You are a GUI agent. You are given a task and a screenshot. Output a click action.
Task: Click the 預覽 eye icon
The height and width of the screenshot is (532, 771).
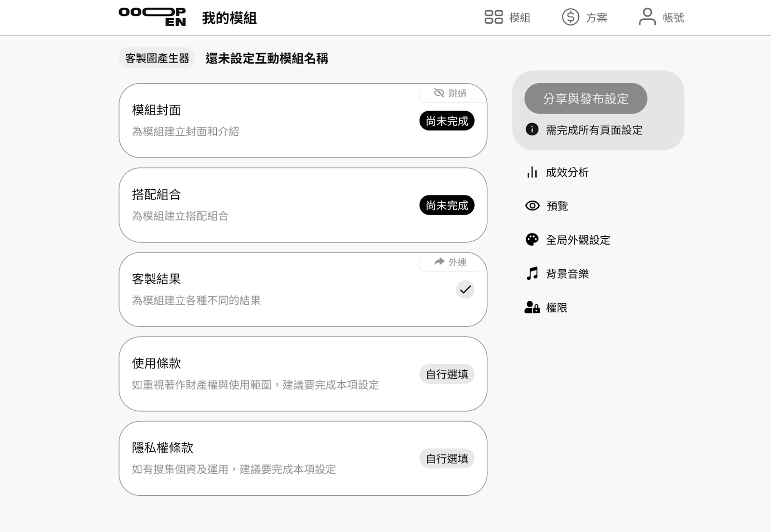point(532,206)
